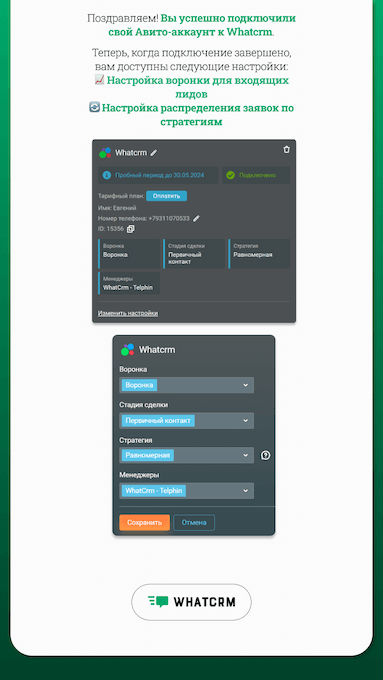Click the Менеджеры tile in the card

(x=129, y=284)
